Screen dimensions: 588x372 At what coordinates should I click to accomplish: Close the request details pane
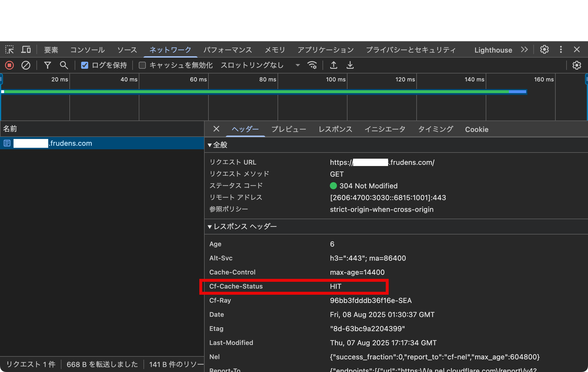216,129
